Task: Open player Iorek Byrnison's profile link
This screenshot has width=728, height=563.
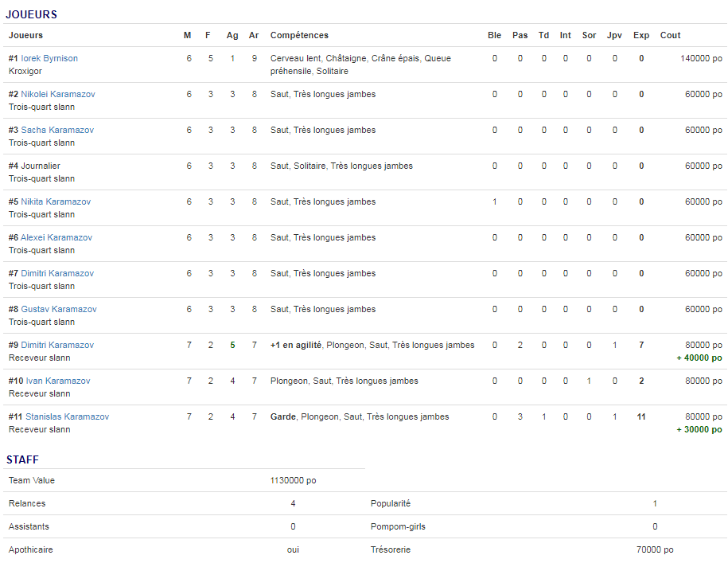Action: pos(49,58)
